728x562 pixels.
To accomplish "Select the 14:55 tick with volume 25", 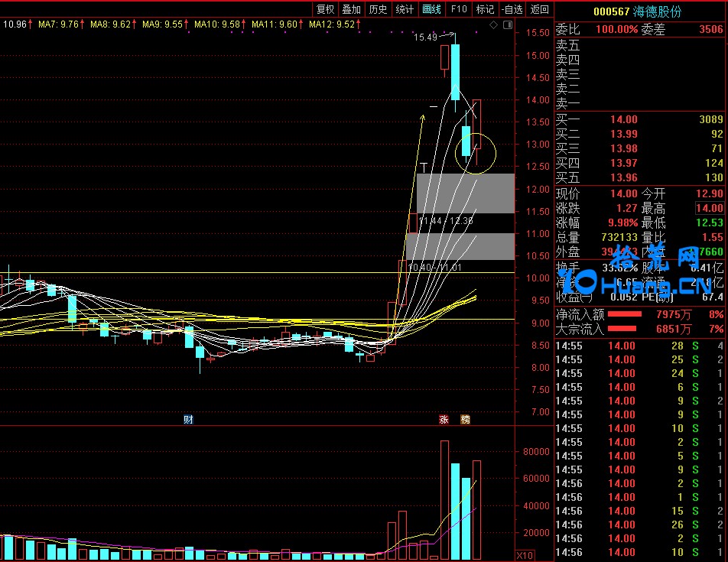I will click(x=639, y=359).
